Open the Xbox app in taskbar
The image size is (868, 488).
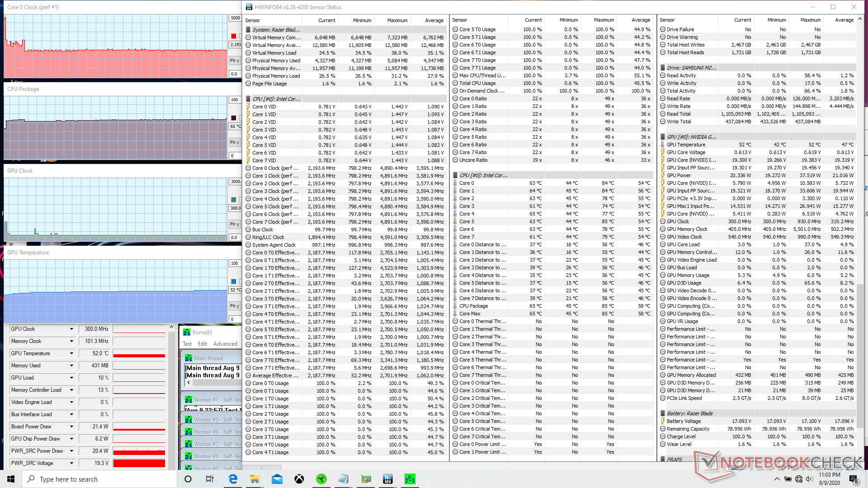tap(299, 479)
